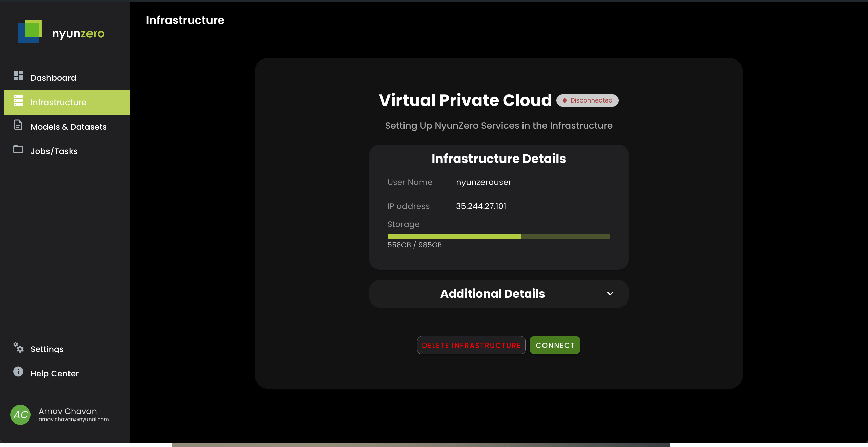
Task: Click the Infrastructure server icon in sidebar
Action: pos(18,100)
